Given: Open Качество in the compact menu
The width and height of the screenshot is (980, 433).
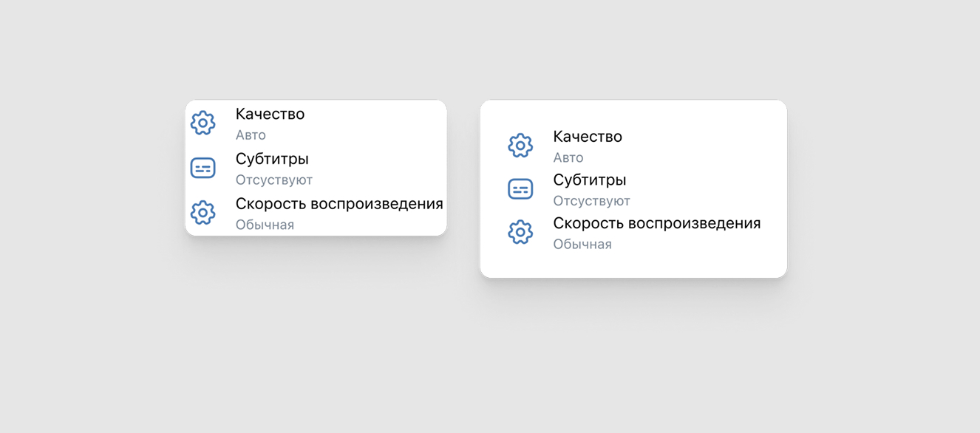Looking at the screenshot, I should click(x=270, y=115).
